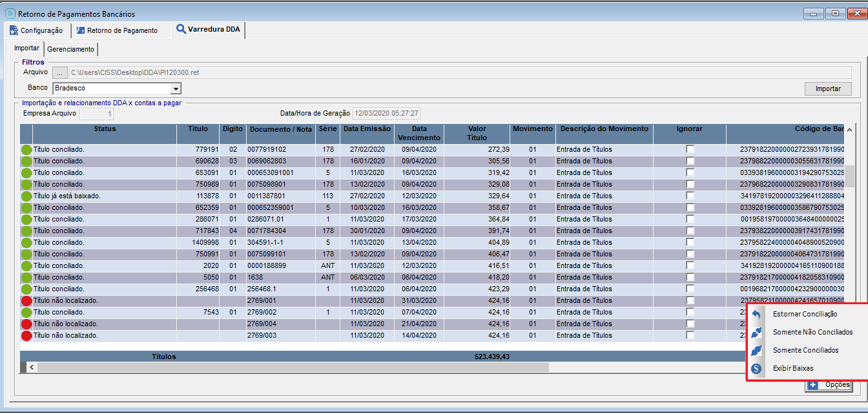Click the magnifier icon on Varredura DDA tab
This screenshot has height=414, width=868.
[x=181, y=30]
